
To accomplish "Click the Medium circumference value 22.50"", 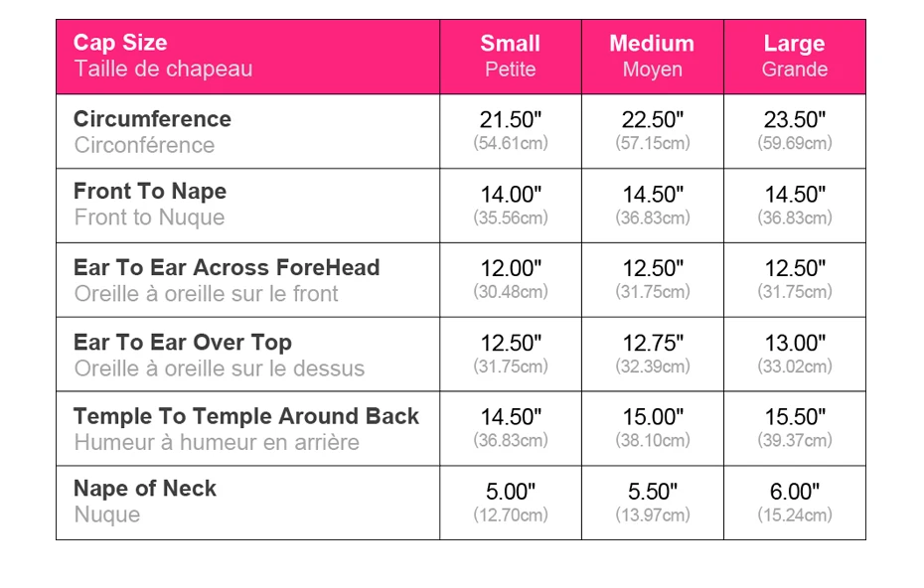I will click(653, 120).
